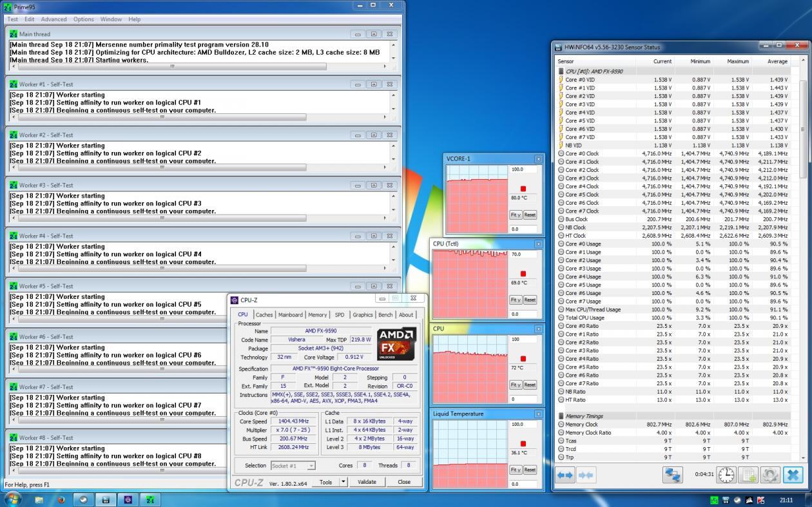The width and height of the screenshot is (812, 507).
Task: Expand the Tools dropdown arrow in CPU-Z
Action: tap(343, 482)
